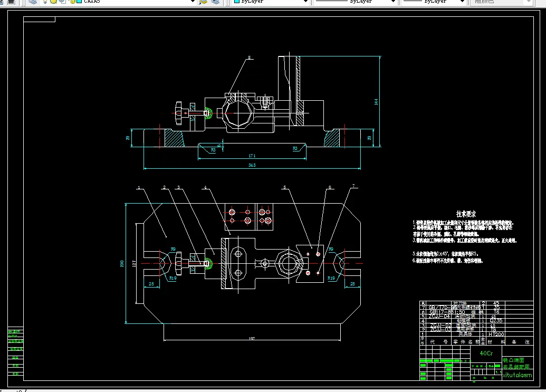Image resolution: width=546 pixels, height=392 pixels.
Task: Select the 197 dimension text
Action: tap(252, 338)
